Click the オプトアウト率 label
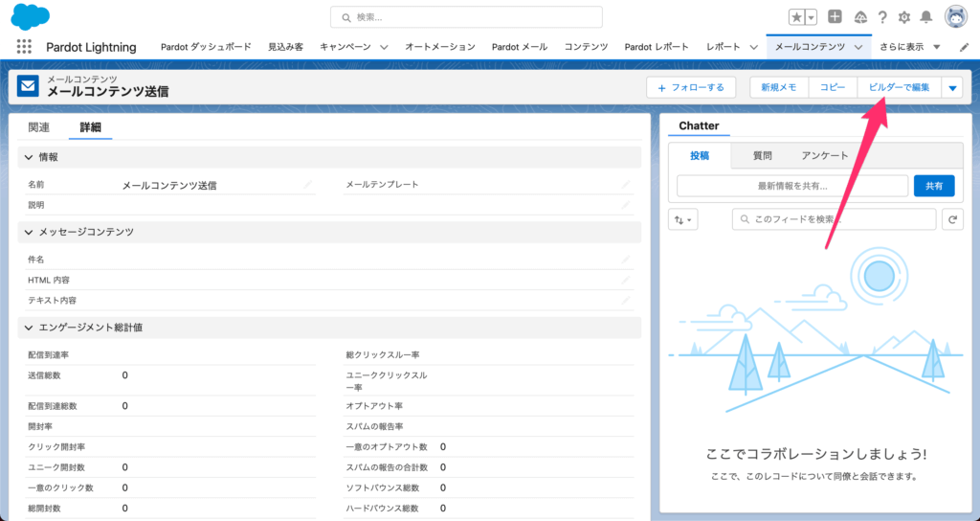Image resolution: width=980 pixels, height=521 pixels. pyautogui.click(x=374, y=406)
